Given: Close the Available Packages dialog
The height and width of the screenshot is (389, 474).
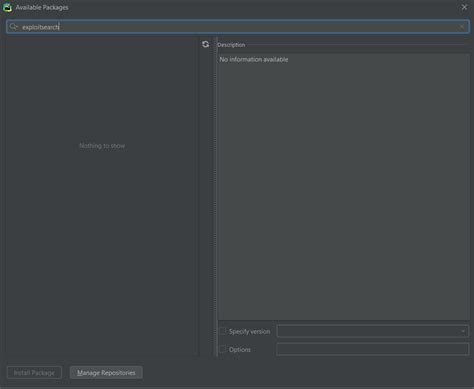Looking at the screenshot, I should [464, 7].
